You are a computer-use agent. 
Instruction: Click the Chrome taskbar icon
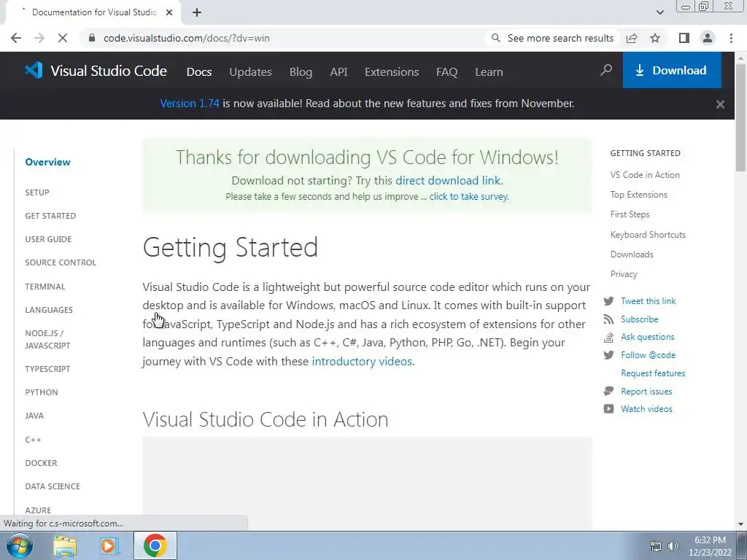pos(155,545)
